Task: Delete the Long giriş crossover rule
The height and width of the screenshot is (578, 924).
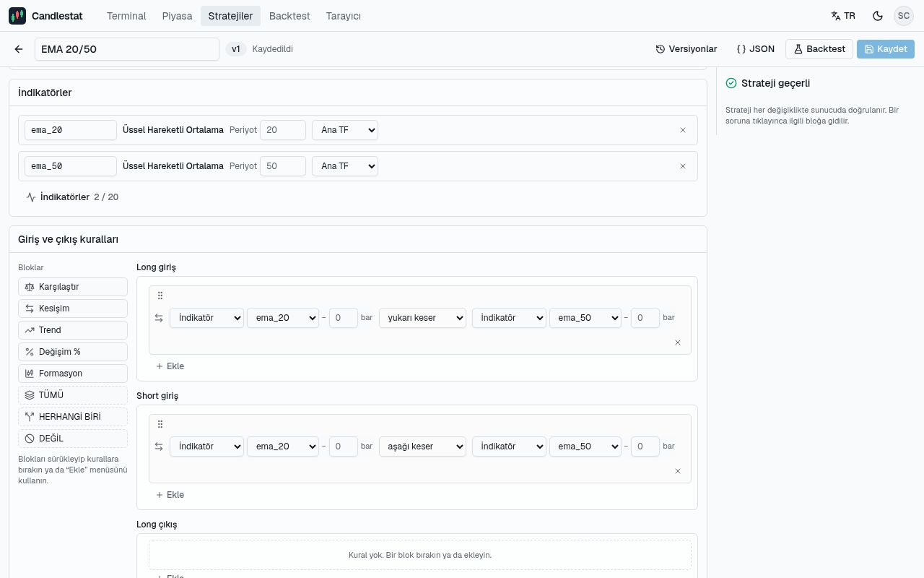Action: pyautogui.click(x=677, y=342)
